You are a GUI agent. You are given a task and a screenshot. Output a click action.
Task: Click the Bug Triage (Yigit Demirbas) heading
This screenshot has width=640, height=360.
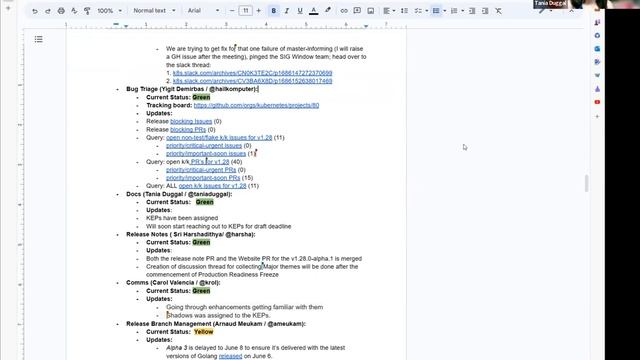192,89
